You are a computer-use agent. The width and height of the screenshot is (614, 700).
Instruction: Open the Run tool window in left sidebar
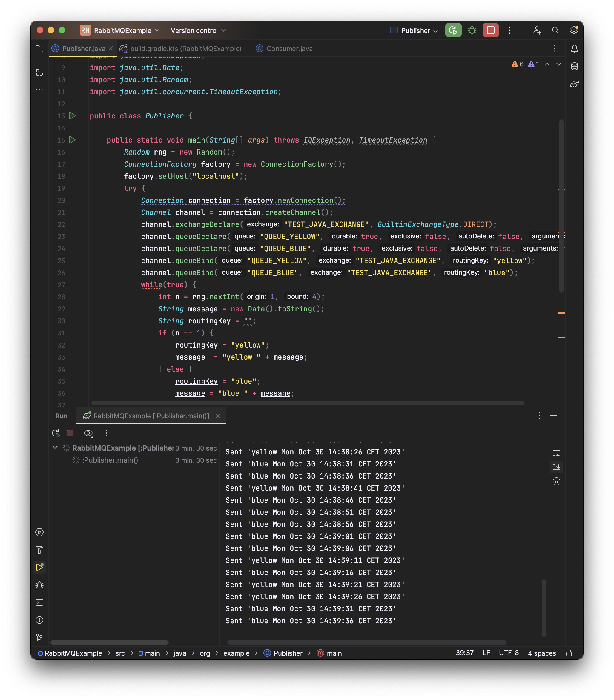tap(39, 567)
